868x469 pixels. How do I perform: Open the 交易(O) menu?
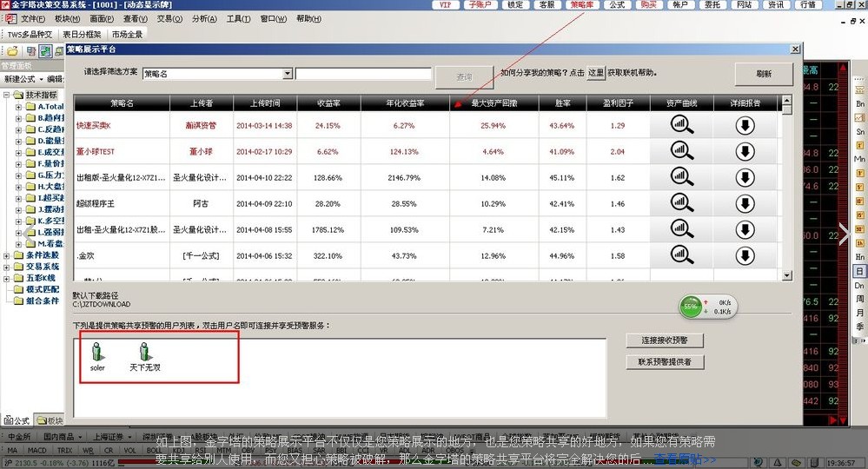coord(169,19)
